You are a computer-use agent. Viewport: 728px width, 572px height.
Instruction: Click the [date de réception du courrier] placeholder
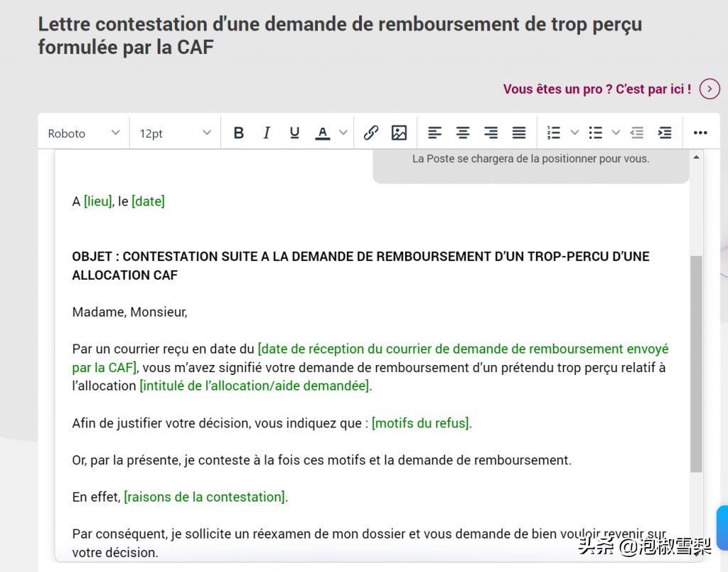click(370, 358)
